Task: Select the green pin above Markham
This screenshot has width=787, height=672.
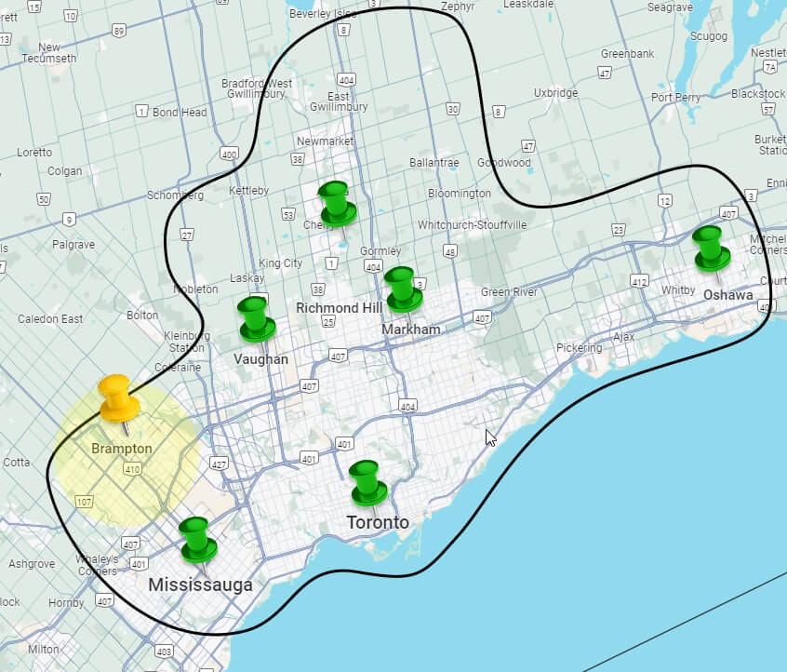Action: 402,287
